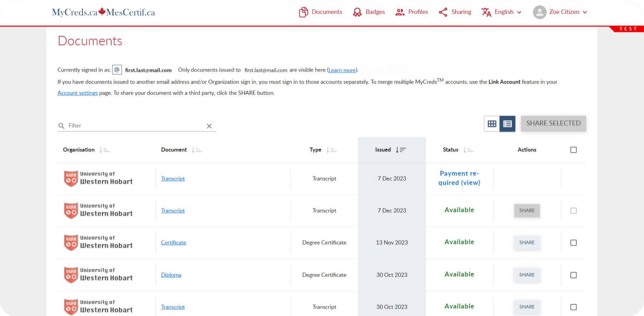Screen dimensions: 644x316
Task: Click Payment required (view) status
Action: point(459,178)
